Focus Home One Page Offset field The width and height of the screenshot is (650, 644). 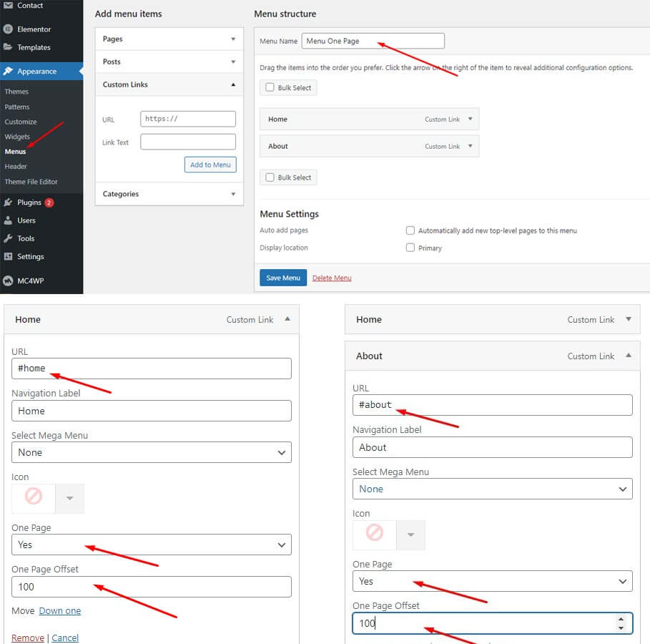152,587
